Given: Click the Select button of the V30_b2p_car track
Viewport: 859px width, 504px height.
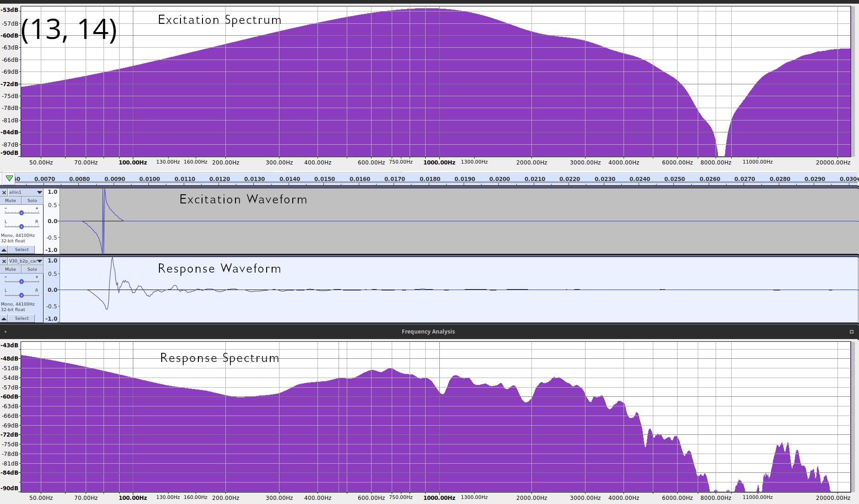Looking at the screenshot, I should 22,318.
